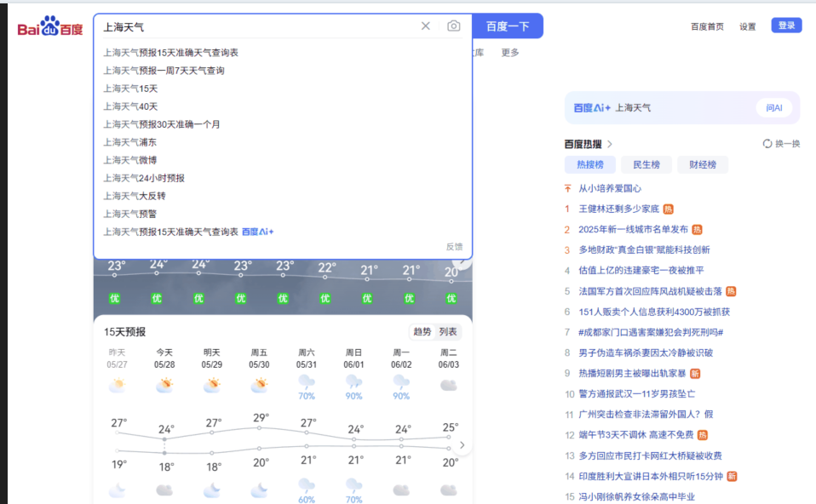
Task: Switch to 民生榜 tab
Action: click(x=646, y=165)
